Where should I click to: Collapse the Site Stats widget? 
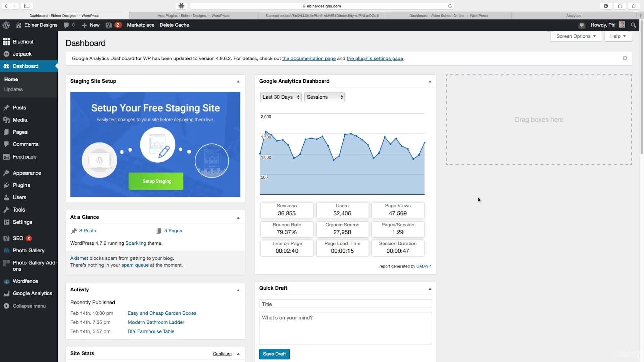point(238,354)
